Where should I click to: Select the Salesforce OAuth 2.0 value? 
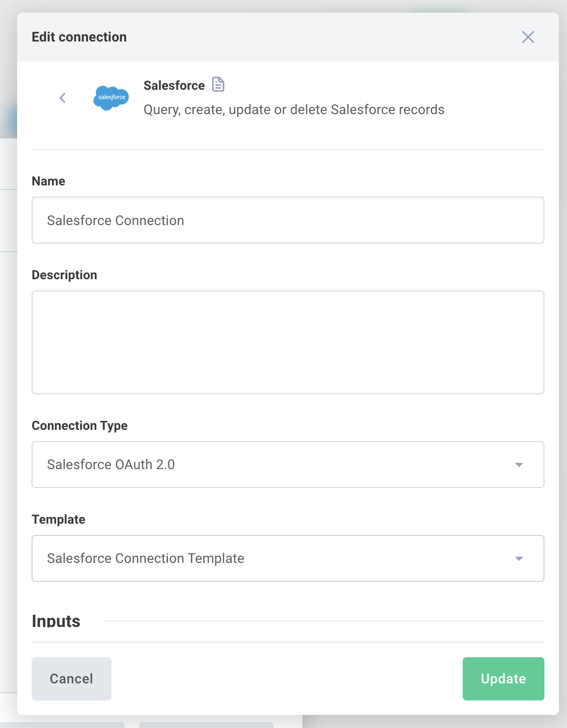coord(111,465)
